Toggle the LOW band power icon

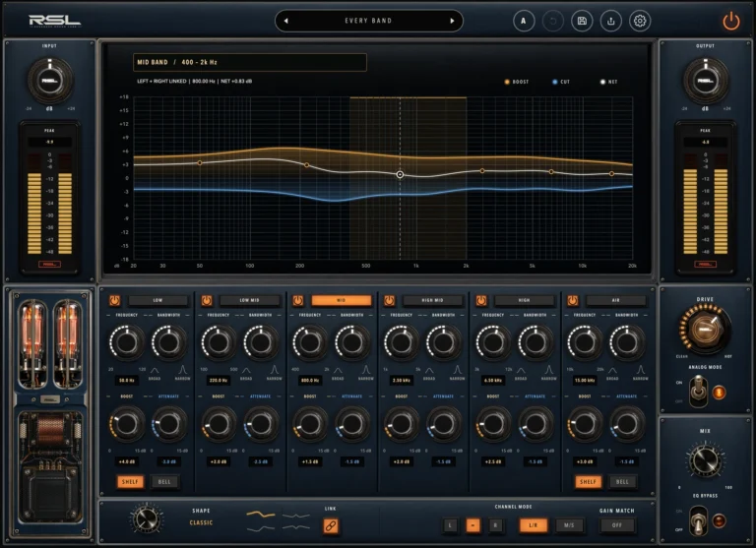coord(115,301)
